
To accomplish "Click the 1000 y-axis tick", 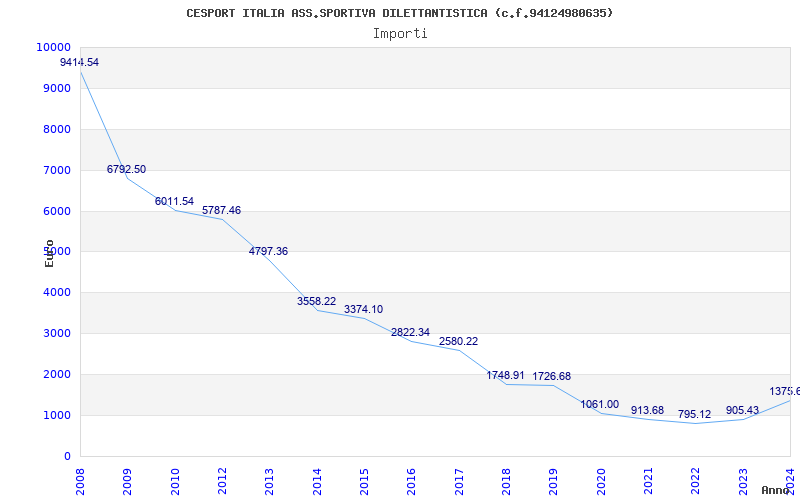I will 57,415.
